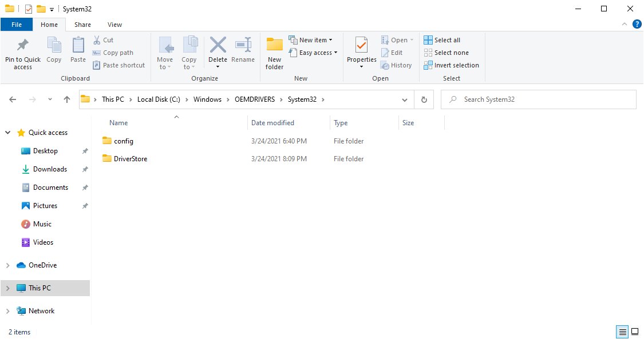Sort by Size column header

[408, 122]
